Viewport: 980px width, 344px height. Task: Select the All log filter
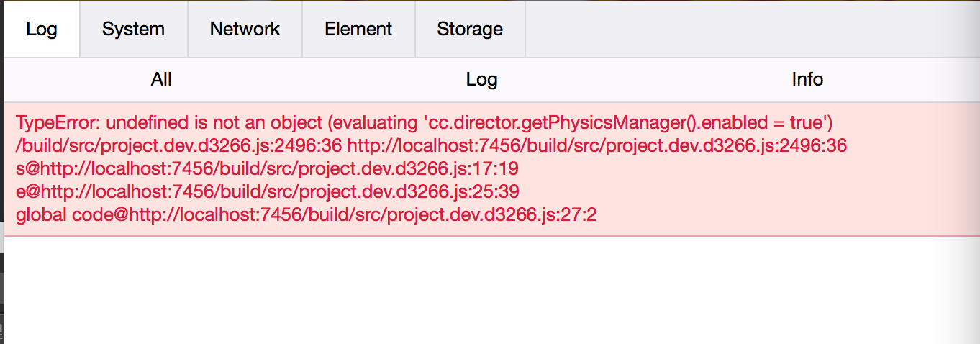tap(161, 80)
